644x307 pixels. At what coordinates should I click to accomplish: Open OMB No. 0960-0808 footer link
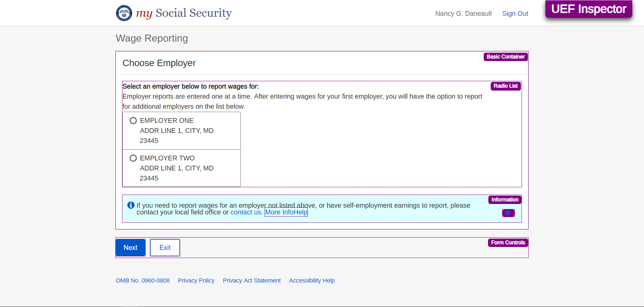(x=143, y=280)
